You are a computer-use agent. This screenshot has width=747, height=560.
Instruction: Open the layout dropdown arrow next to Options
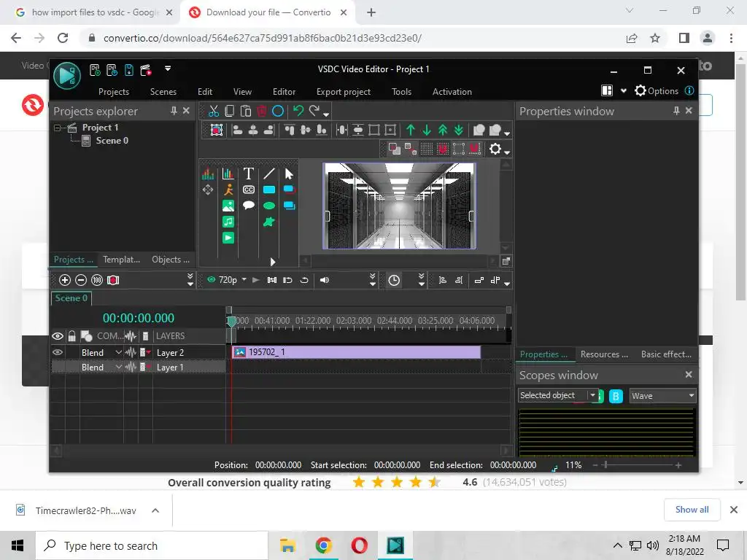pyautogui.click(x=623, y=91)
